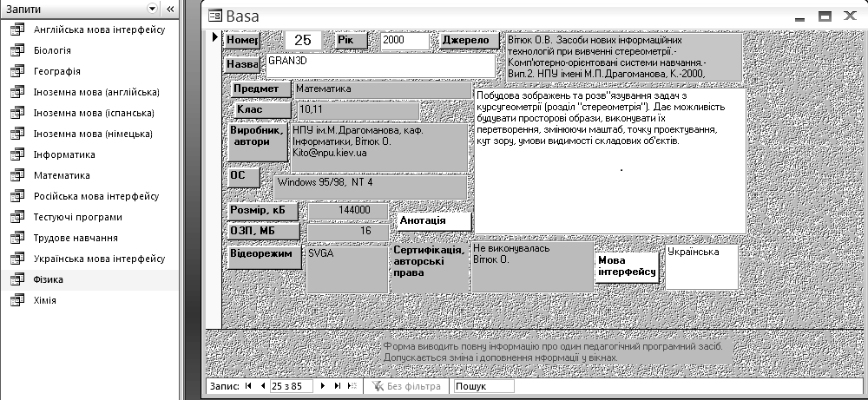This screenshot has height=400, width=868.
Task: Open the Біологія query
Action: pyautogui.click(x=52, y=50)
